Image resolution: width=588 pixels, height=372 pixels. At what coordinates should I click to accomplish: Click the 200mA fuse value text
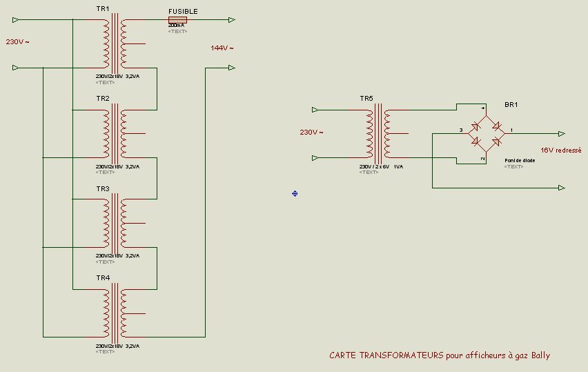coord(176,26)
